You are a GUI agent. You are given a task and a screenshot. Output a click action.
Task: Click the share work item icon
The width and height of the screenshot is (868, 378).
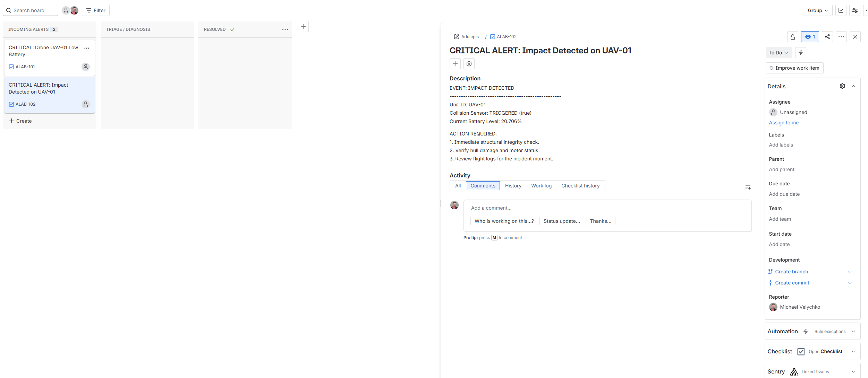tap(827, 37)
